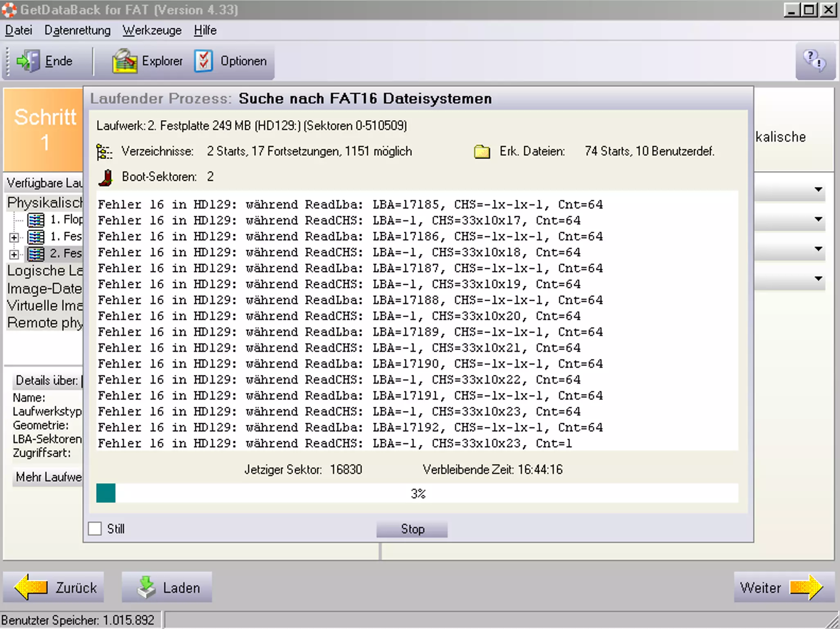Image resolution: width=840 pixels, height=629 pixels.
Task: Enable the Still checkbox
Action: 95,529
